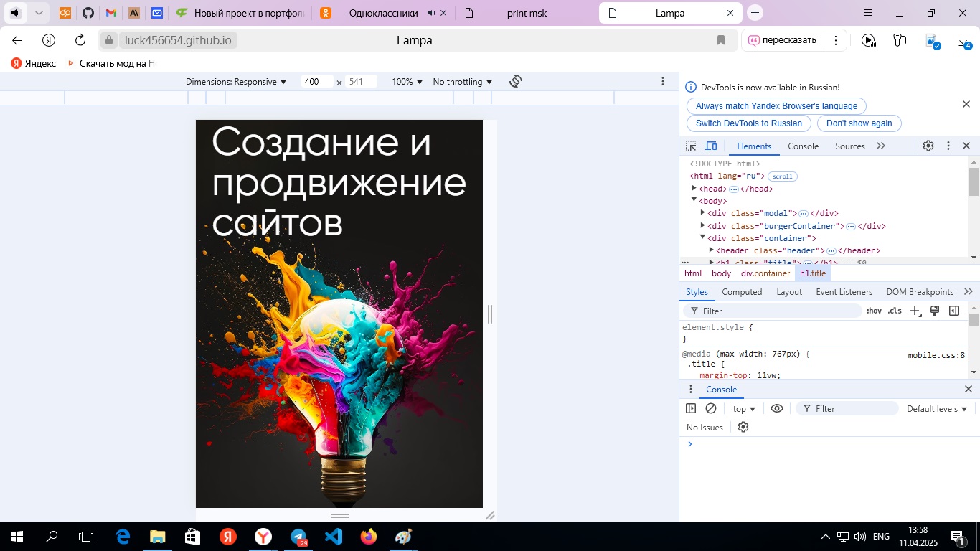The height and width of the screenshot is (551, 980).
Task: Activate the inspect element picker
Action: click(x=691, y=146)
